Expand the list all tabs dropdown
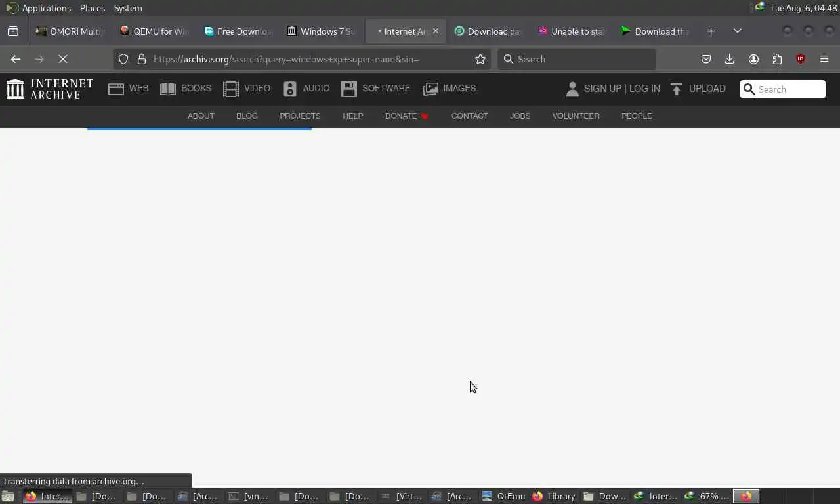The width and height of the screenshot is (840, 504). coord(738,31)
